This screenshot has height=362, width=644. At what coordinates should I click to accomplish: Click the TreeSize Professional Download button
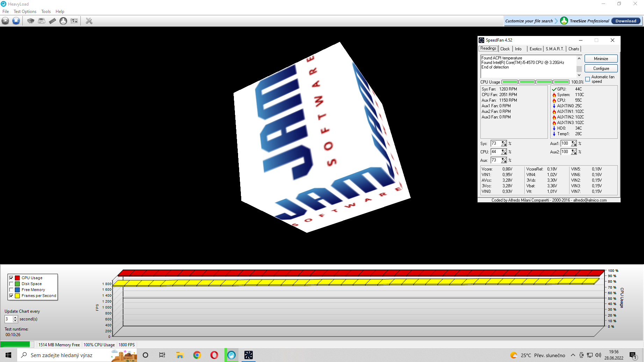click(626, 21)
